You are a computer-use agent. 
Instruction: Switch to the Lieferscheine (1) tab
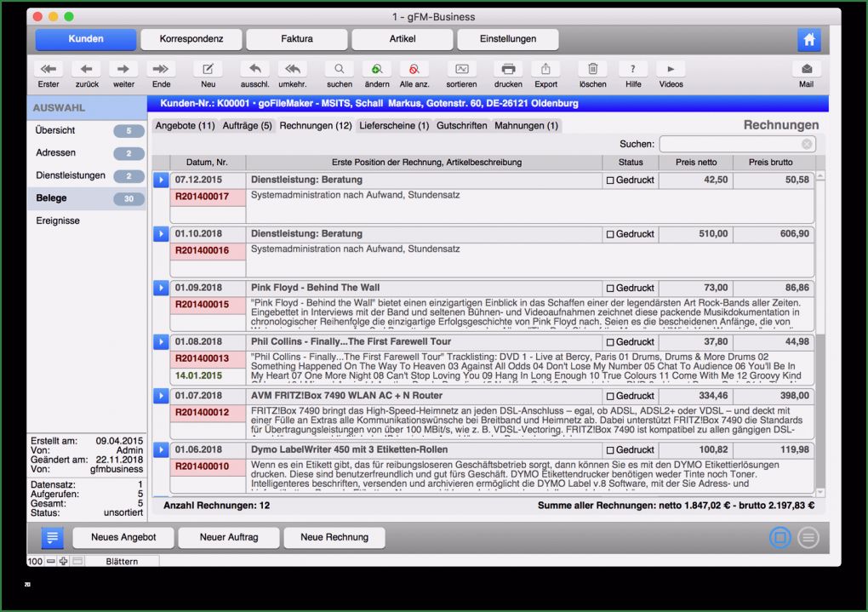coord(394,126)
